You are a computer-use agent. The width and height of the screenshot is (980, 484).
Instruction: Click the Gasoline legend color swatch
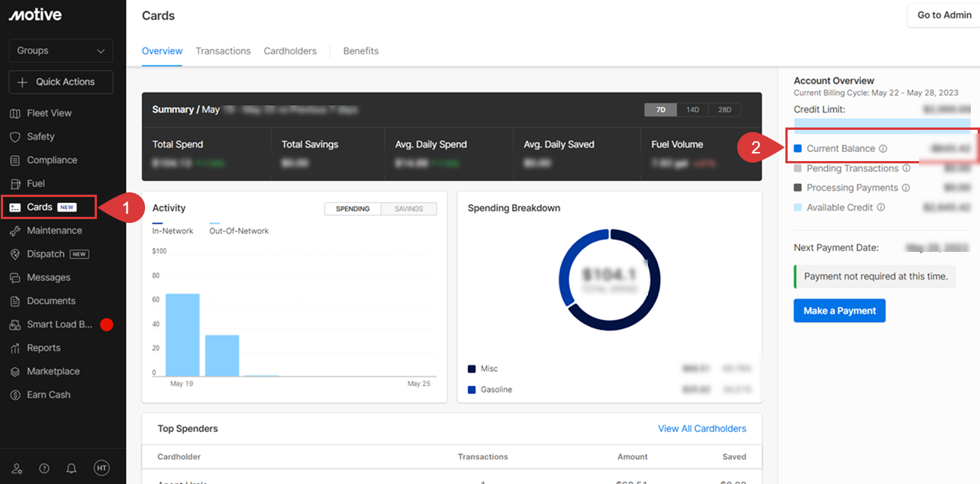(x=472, y=390)
